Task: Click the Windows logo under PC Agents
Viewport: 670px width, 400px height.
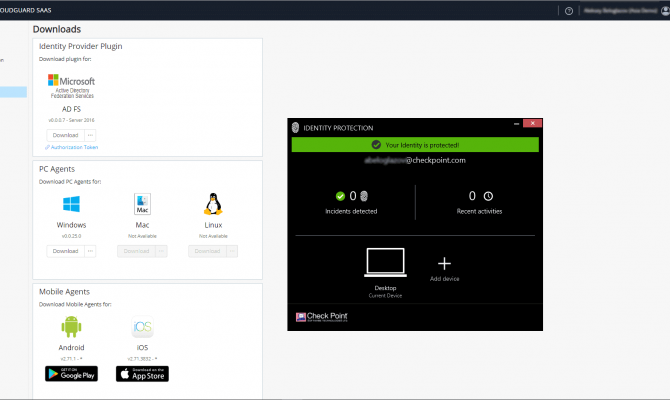Action: pos(71,204)
